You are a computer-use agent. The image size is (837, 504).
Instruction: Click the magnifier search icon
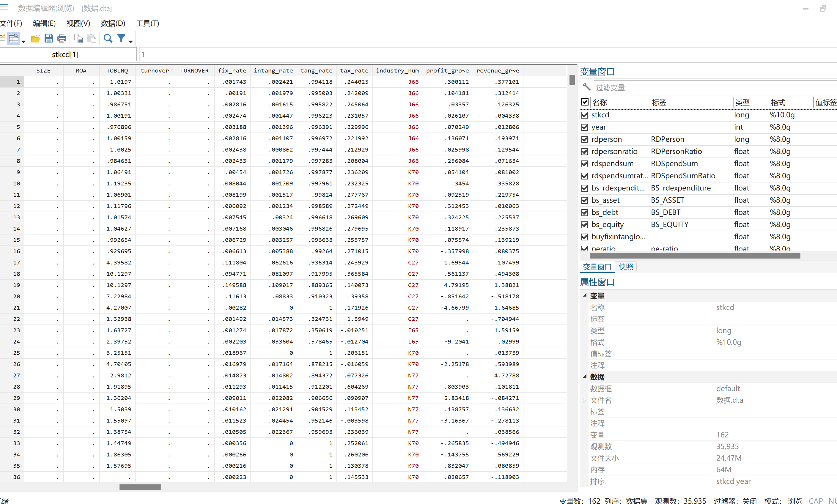[x=108, y=38]
